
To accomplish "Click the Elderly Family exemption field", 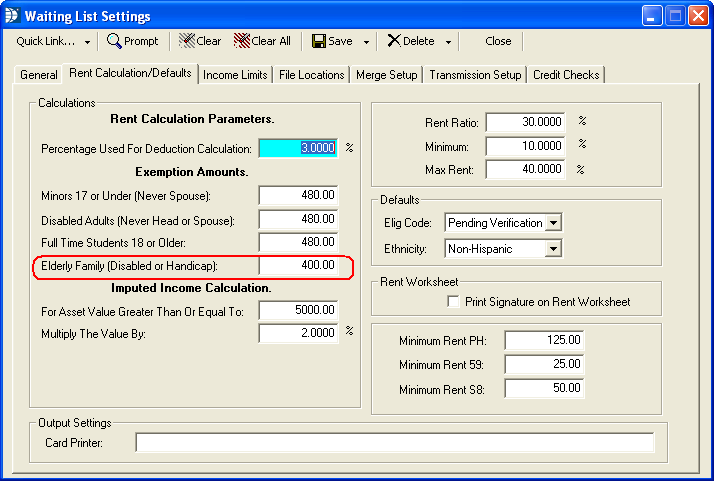I will 298,265.
